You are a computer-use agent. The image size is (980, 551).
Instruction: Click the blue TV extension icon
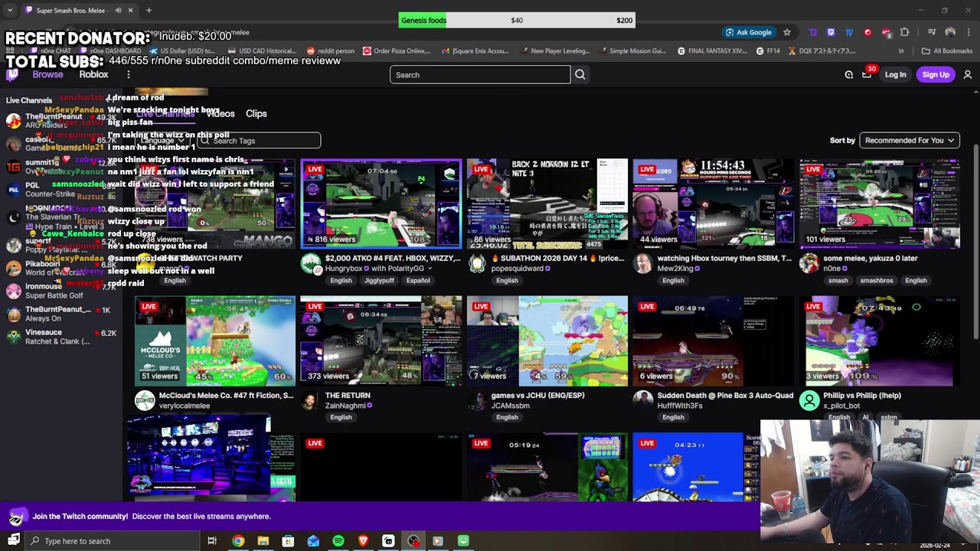(849, 32)
